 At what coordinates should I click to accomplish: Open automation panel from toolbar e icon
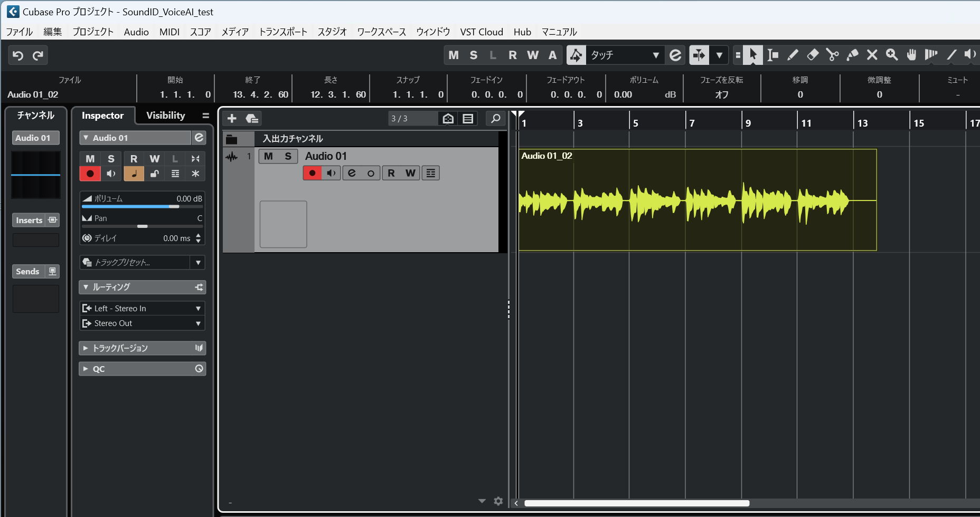click(x=675, y=55)
